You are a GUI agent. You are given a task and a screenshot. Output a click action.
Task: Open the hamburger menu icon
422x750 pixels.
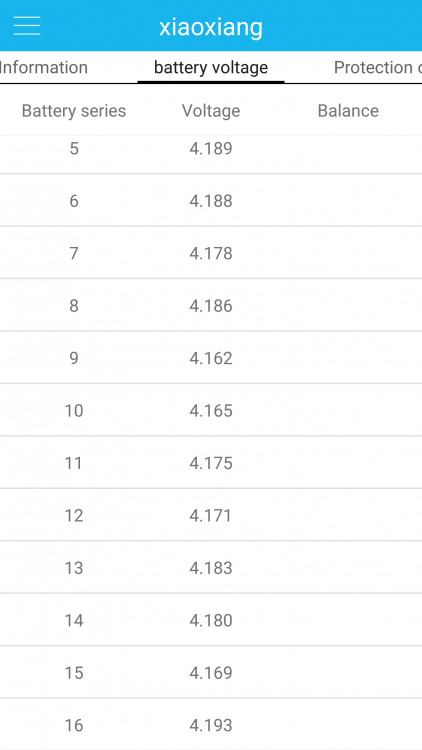(27, 26)
